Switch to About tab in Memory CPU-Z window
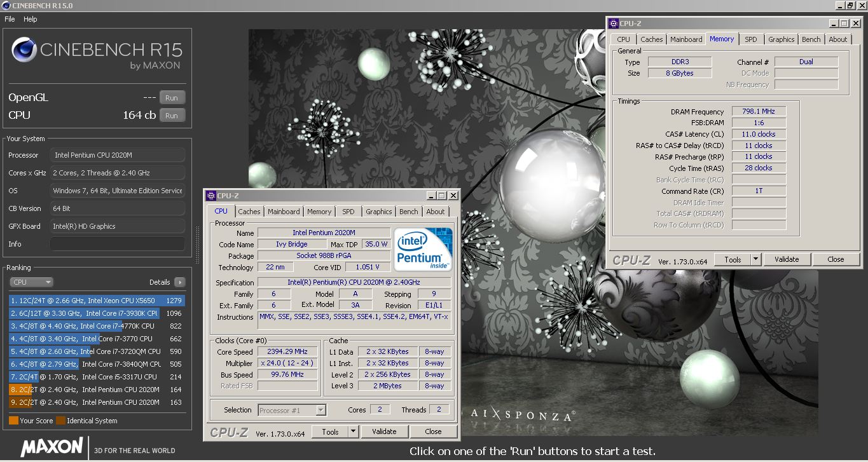The image size is (868, 462). coord(838,39)
